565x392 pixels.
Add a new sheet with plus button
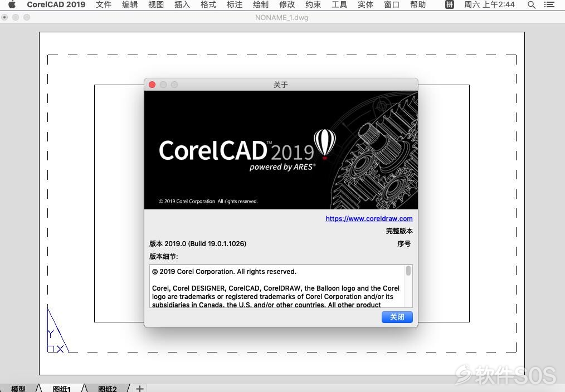pos(140,389)
